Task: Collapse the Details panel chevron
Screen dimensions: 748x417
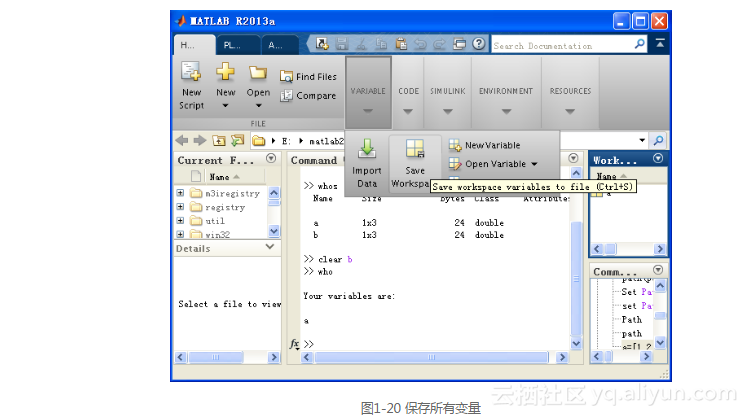Action: 270,247
